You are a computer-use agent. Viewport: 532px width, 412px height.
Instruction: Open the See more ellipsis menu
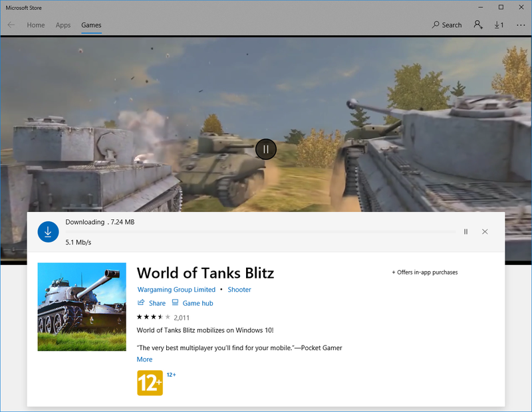521,25
